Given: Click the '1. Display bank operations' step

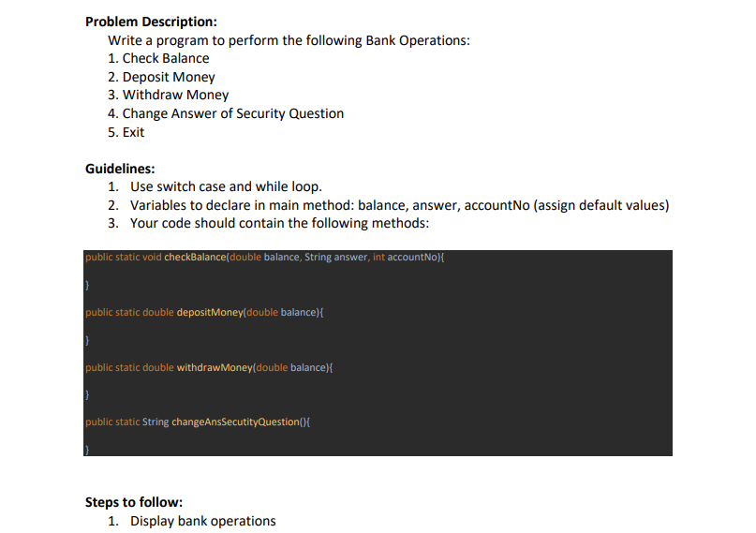Looking at the screenshot, I should pyautogui.click(x=191, y=521).
